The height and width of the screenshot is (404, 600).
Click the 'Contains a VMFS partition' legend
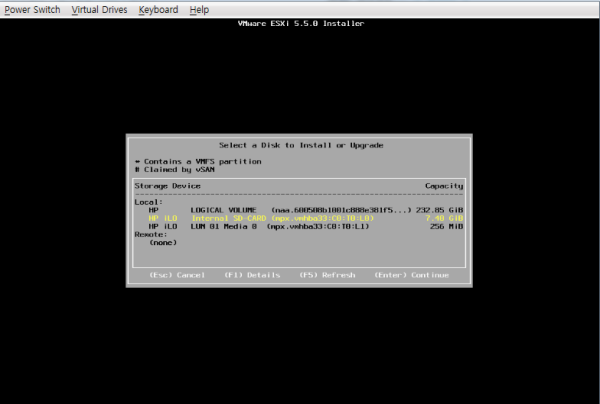coord(198,161)
